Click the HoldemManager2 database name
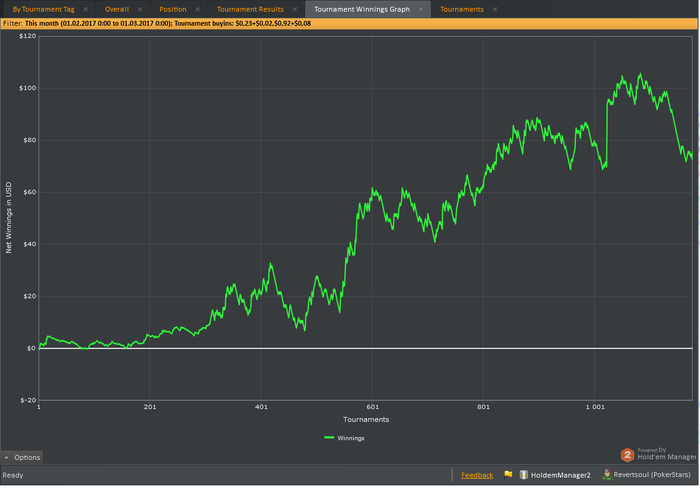The width and height of the screenshot is (700, 488). (x=560, y=475)
